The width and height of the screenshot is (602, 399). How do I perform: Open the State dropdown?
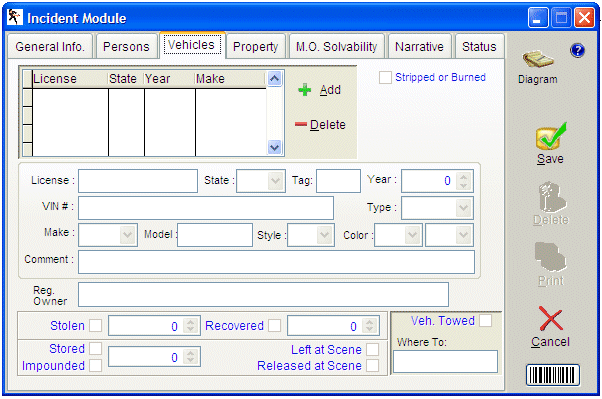(x=275, y=180)
